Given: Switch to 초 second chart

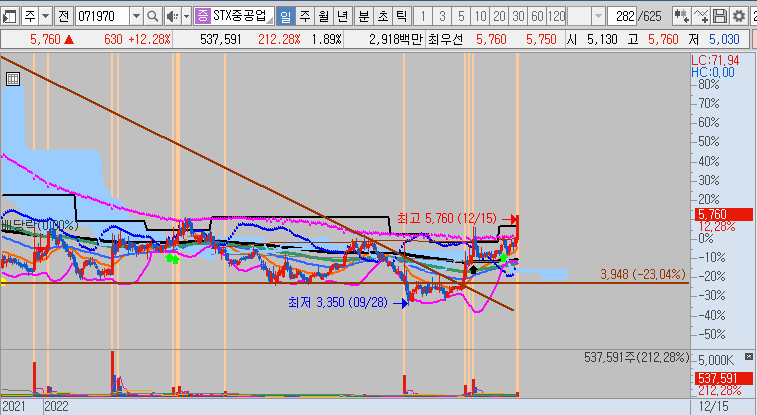Looking at the screenshot, I should point(382,16).
